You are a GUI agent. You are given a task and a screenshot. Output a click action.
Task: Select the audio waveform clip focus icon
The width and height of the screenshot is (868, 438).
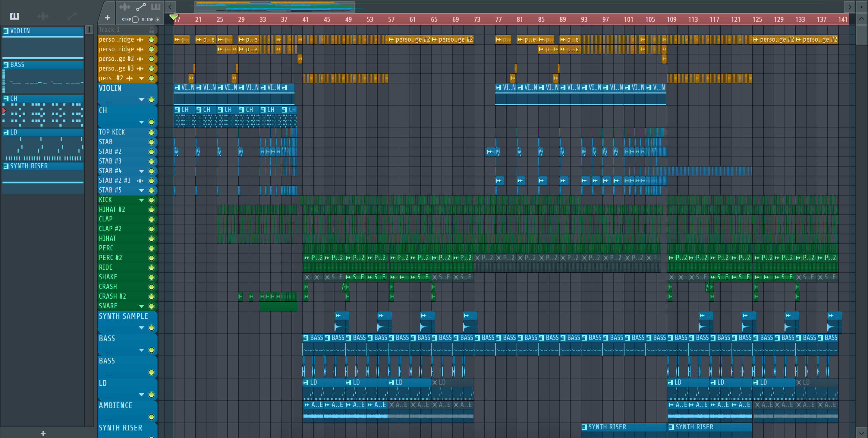(x=124, y=7)
